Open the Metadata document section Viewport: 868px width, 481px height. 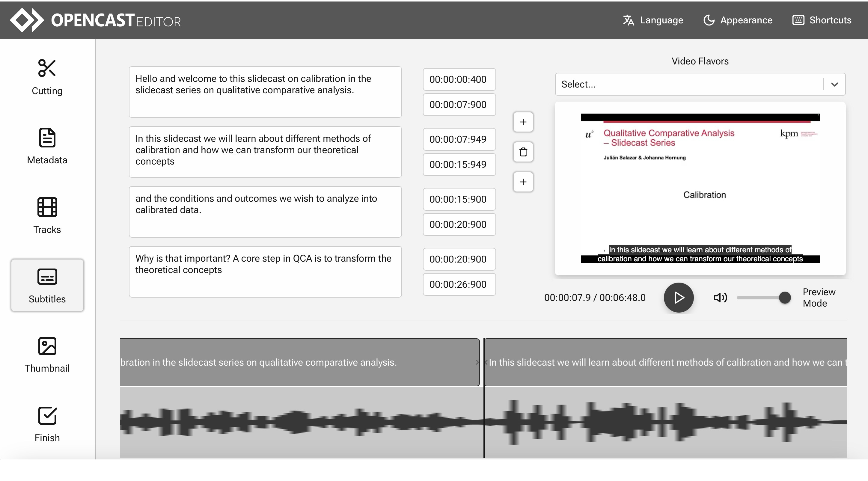coord(47,146)
